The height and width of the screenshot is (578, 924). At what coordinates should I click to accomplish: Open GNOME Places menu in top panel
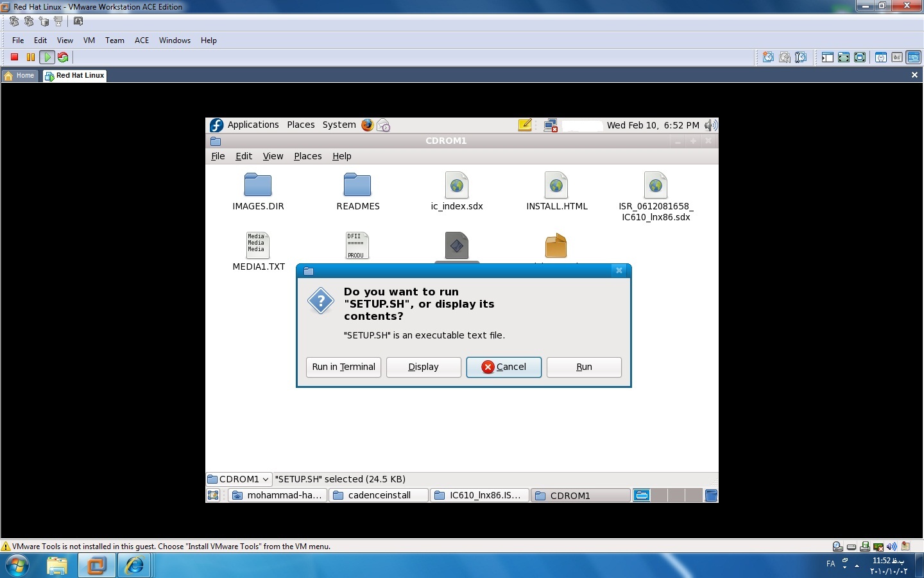click(301, 125)
